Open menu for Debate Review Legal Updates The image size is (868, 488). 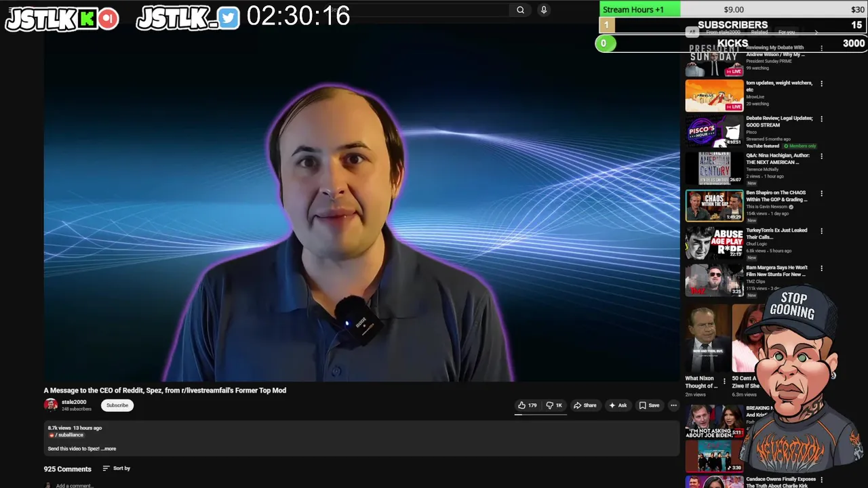(821, 119)
